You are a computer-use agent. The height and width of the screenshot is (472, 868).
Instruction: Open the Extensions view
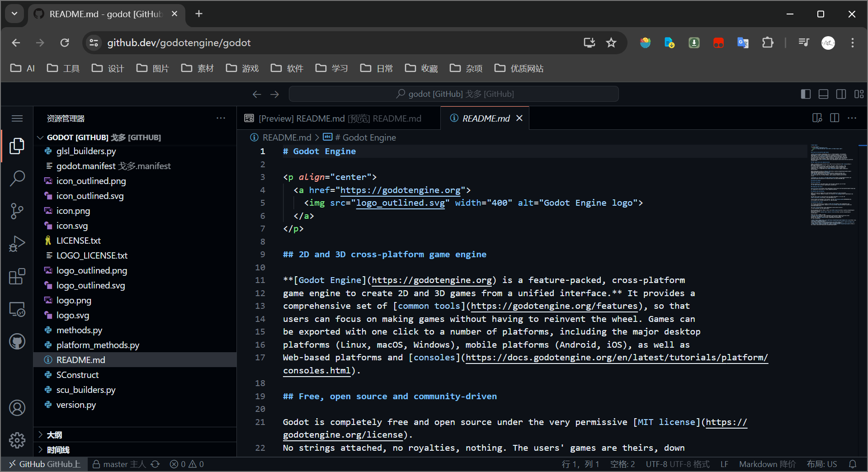coord(17,276)
